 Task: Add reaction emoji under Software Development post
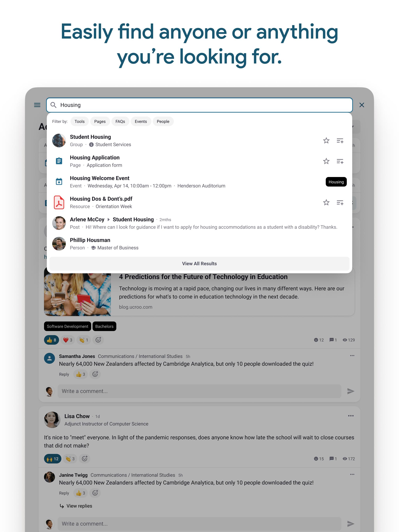point(98,340)
